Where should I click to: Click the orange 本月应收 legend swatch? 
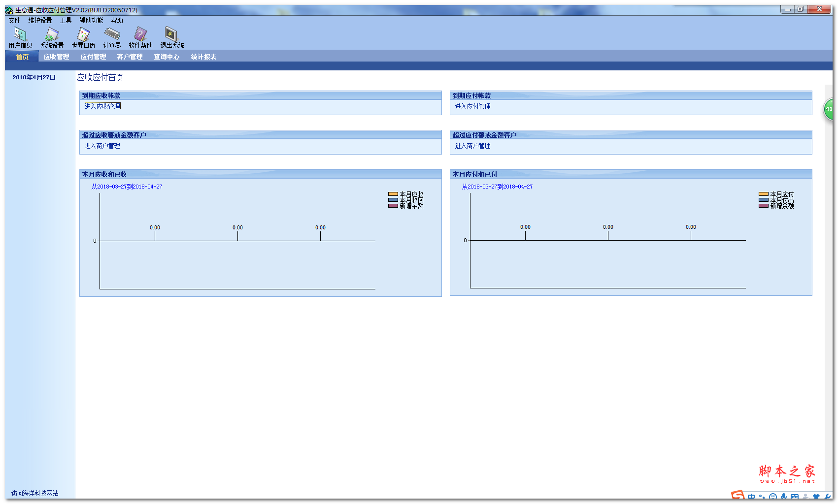pyautogui.click(x=393, y=194)
